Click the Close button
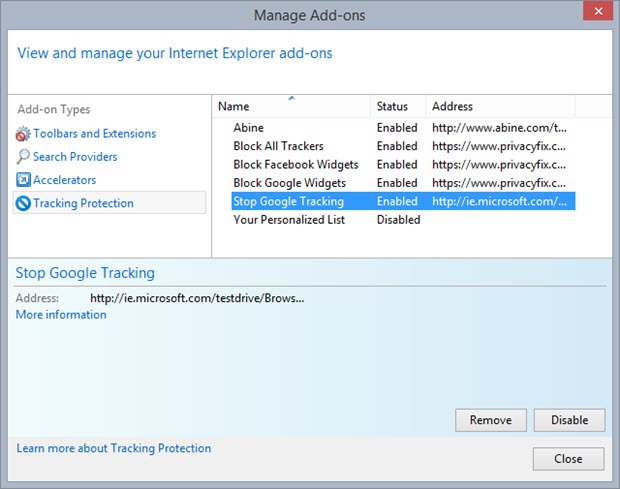 click(568, 459)
